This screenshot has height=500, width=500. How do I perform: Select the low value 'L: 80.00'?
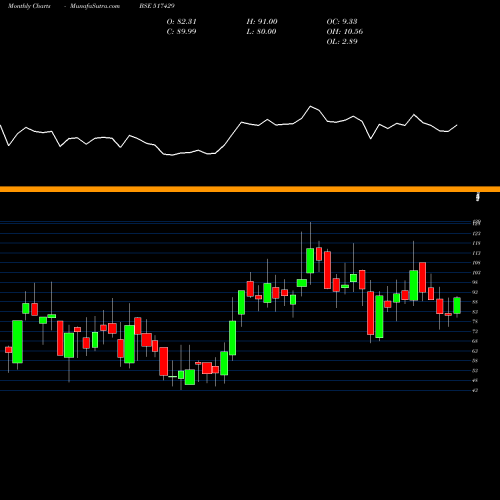pyautogui.click(x=261, y=32)
